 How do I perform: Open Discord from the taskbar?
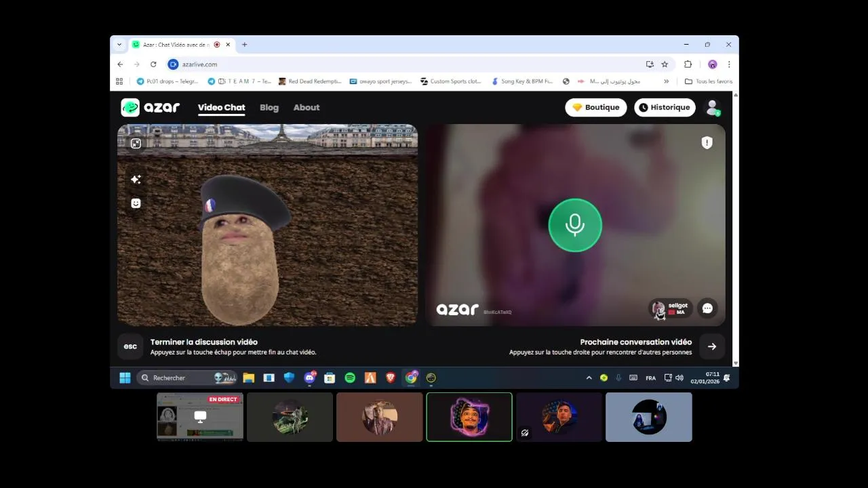tap(310, 378)
